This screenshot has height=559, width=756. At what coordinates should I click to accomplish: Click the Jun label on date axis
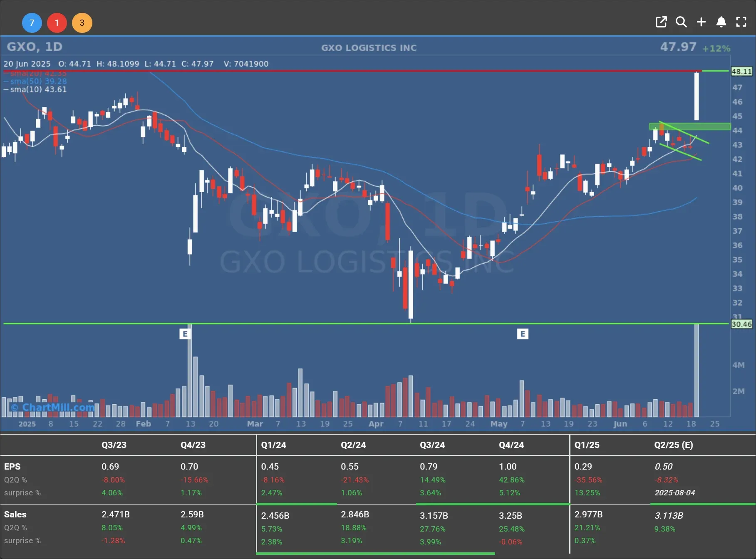(620, 424)
